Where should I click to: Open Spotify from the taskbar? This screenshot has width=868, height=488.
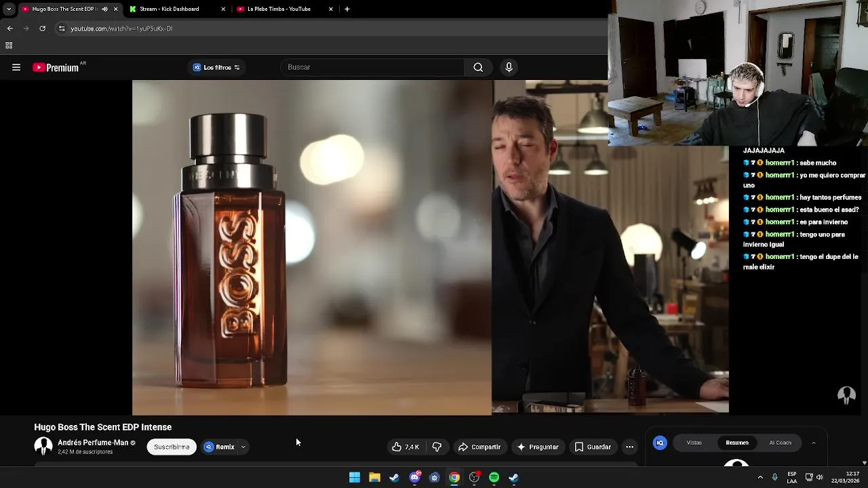494,477
